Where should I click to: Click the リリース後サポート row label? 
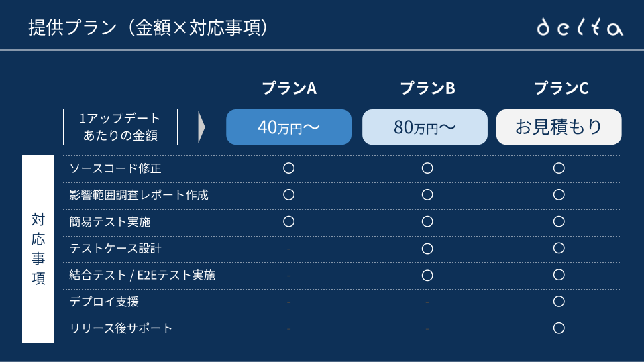coord(121,328)
